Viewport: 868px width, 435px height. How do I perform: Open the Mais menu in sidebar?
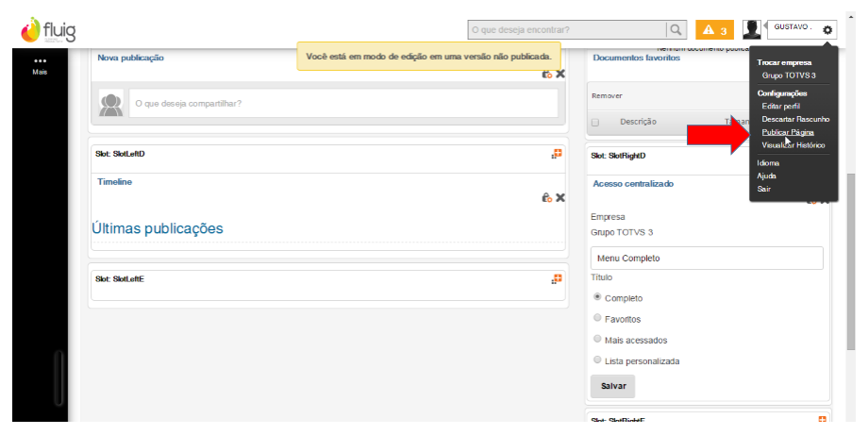click(x=40, y=65)
